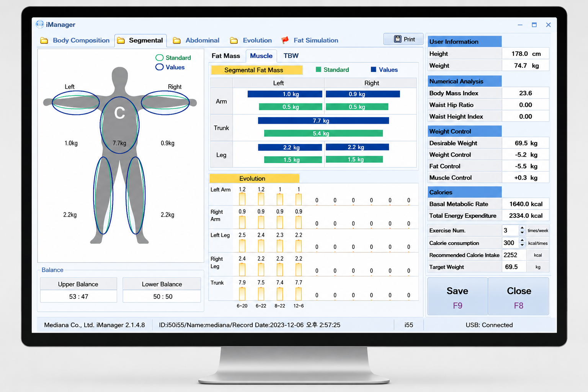The width and height of the screenshot is (588, 392).
Task: Click the Total Energy Expenditure 2334.0 kcal value
Action: pyautogui.click(x=526, y=216)
